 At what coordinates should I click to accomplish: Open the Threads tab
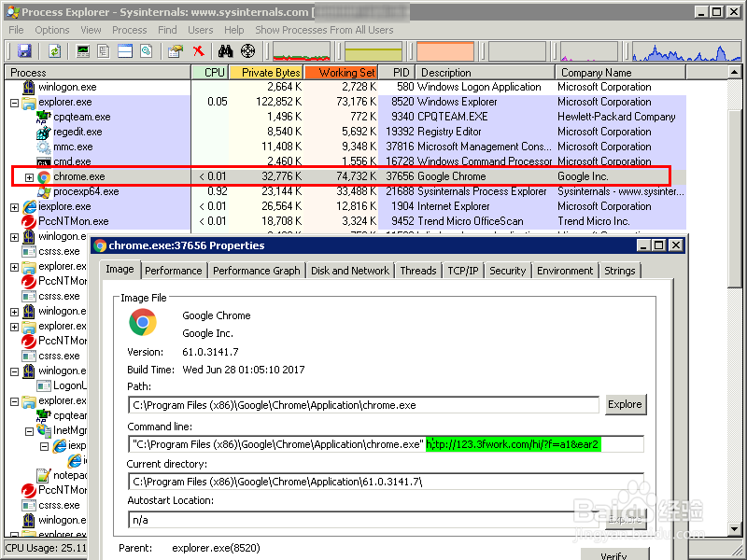(x=417, y=271)
